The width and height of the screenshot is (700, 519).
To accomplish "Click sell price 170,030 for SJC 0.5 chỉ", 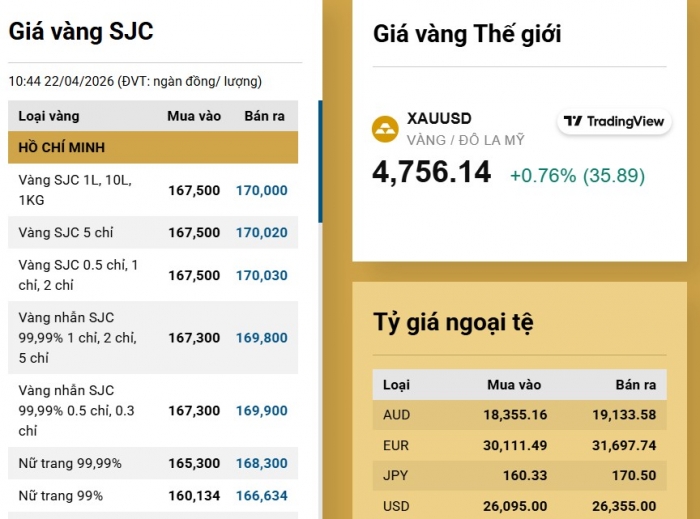I will tap(262, 275).
